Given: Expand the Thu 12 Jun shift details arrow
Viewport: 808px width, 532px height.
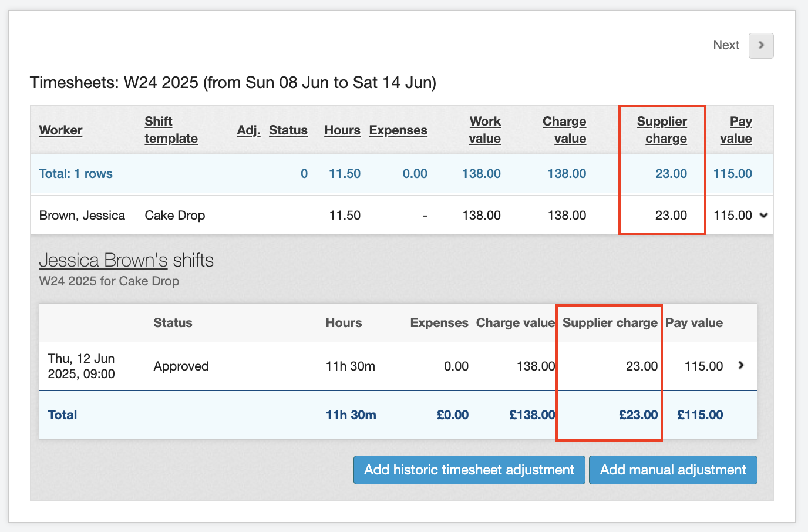Looking at the screenshot, I should click(741, 365).
